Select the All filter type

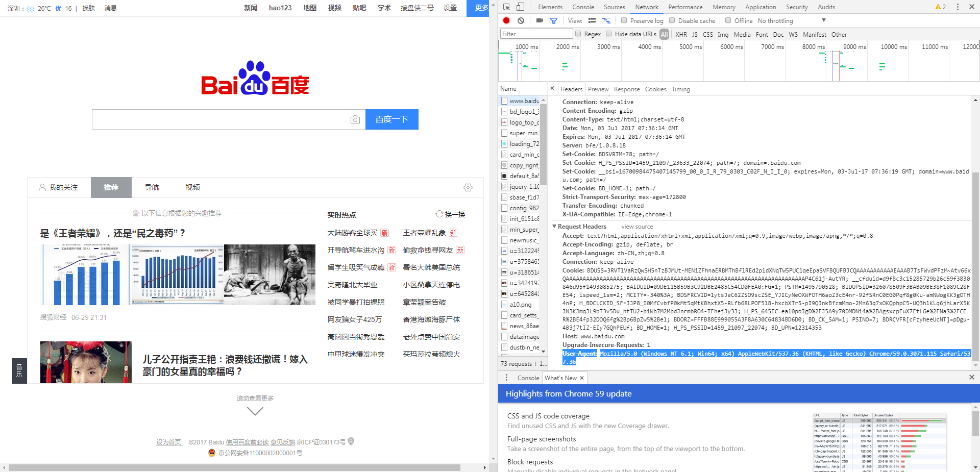(664, 35)
